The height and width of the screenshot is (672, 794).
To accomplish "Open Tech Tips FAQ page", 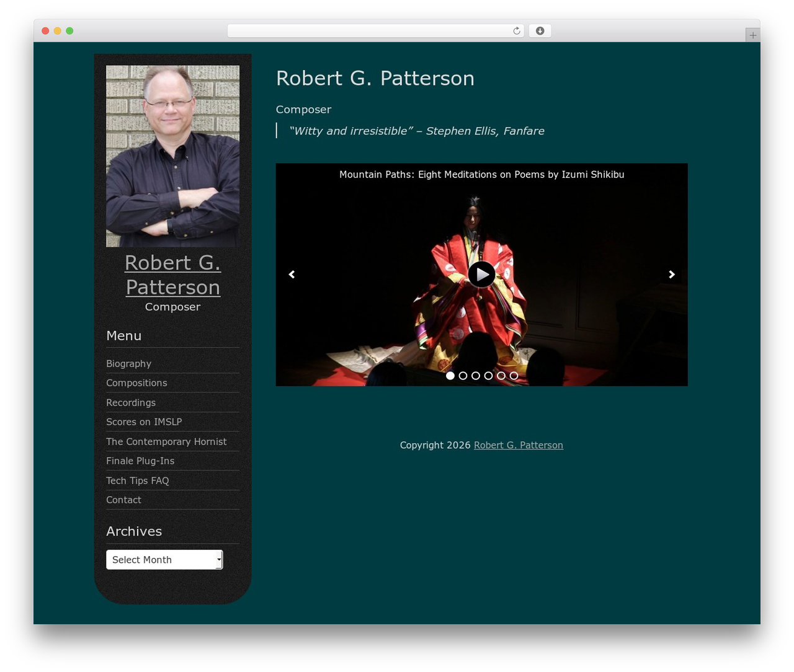I will (x=137, y=480).
